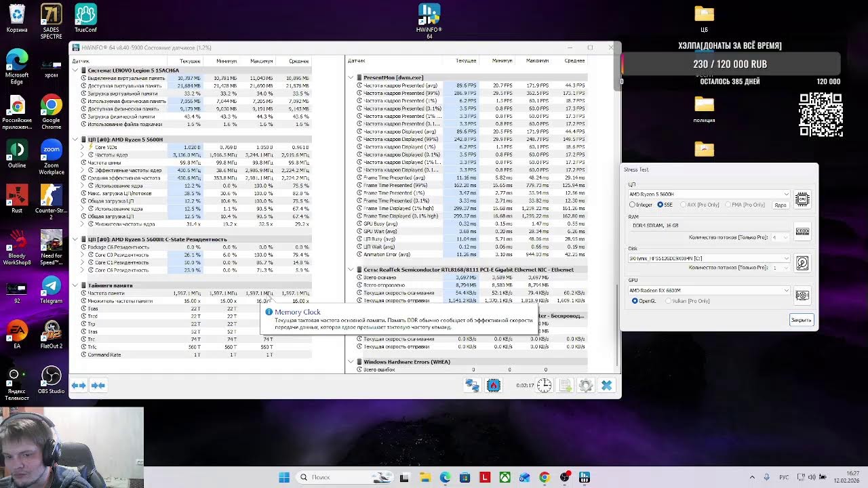Open Outline desktop icon

[17, 153]
